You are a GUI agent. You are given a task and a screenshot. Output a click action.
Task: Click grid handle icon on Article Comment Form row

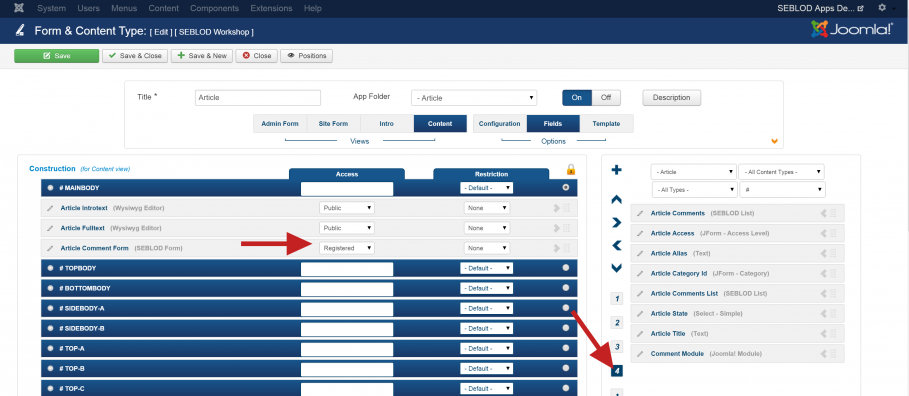tap(566, 248)
